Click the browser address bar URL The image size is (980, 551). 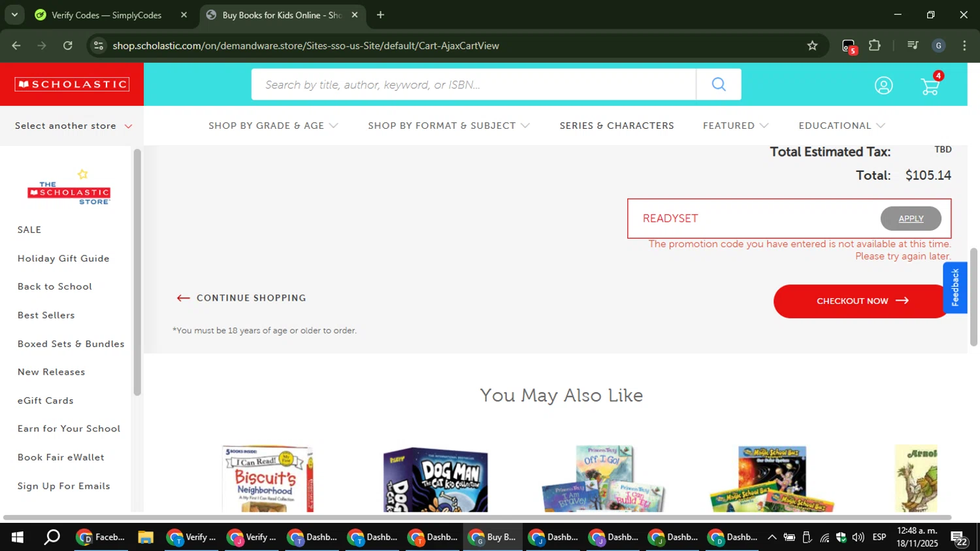click(306, 46)
